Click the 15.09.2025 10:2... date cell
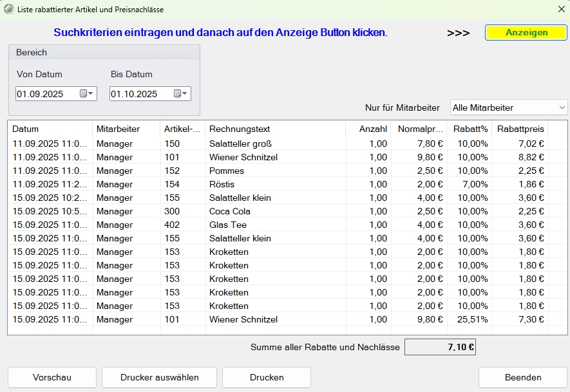The width and height of the screenshot is (570, 392). 50,198
